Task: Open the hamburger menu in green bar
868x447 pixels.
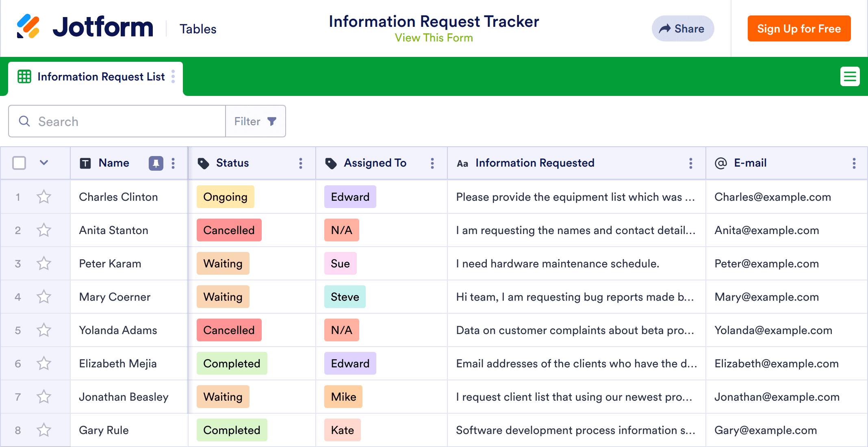Action: click(x=850, y=76)
